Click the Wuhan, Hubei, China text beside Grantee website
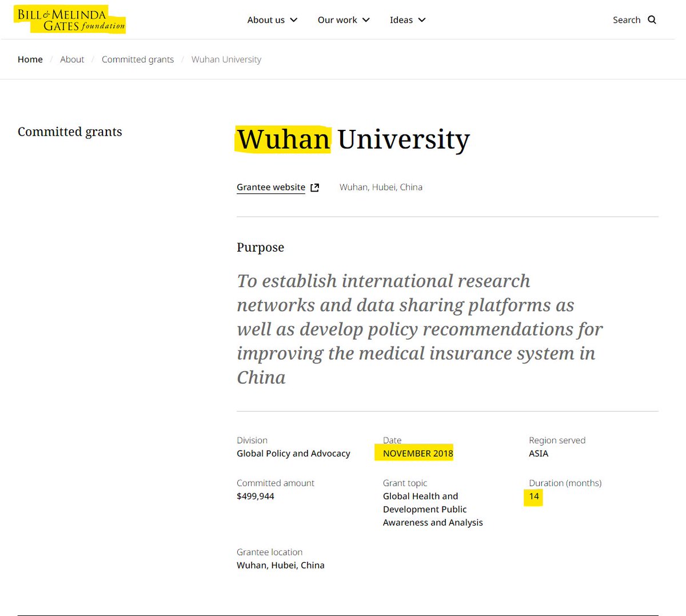 381,187
